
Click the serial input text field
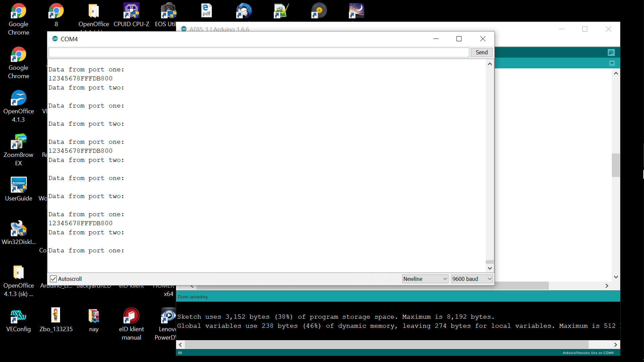click(258, 52)
